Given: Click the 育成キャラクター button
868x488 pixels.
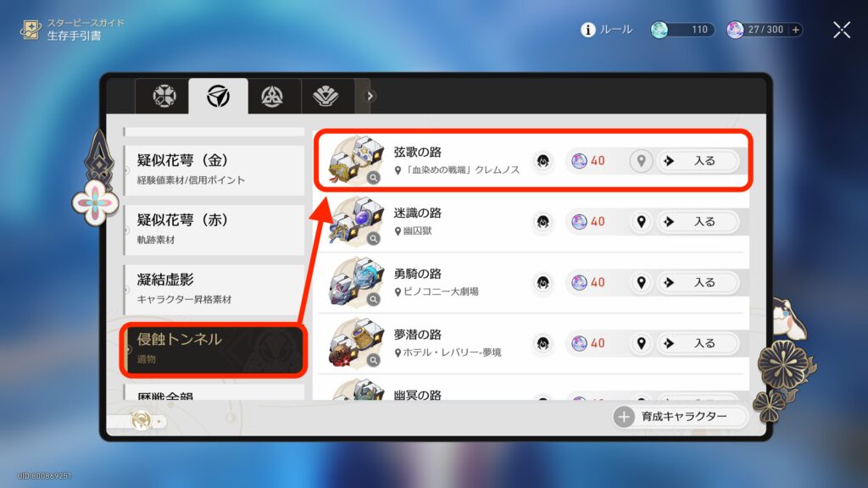Looking at the screenshot, I should 680,417.
